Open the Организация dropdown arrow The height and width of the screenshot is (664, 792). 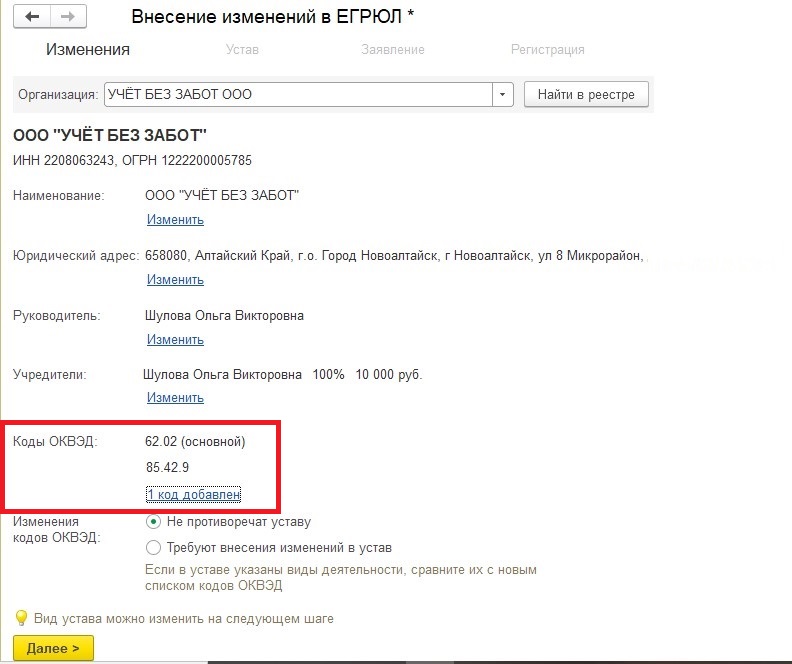tap(503, 94)
